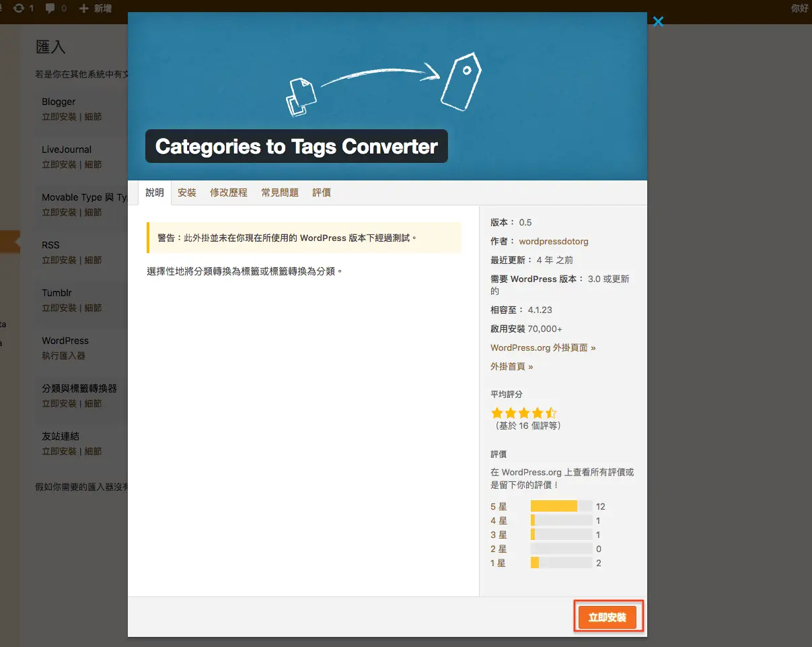The width and height of the screenshot is (812, 647).
Task: Click the untested WordPress version warning notice
Action: click(304, 238)
